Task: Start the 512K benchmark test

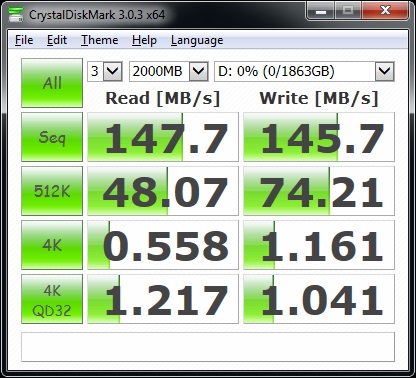Action: [52, 191]
